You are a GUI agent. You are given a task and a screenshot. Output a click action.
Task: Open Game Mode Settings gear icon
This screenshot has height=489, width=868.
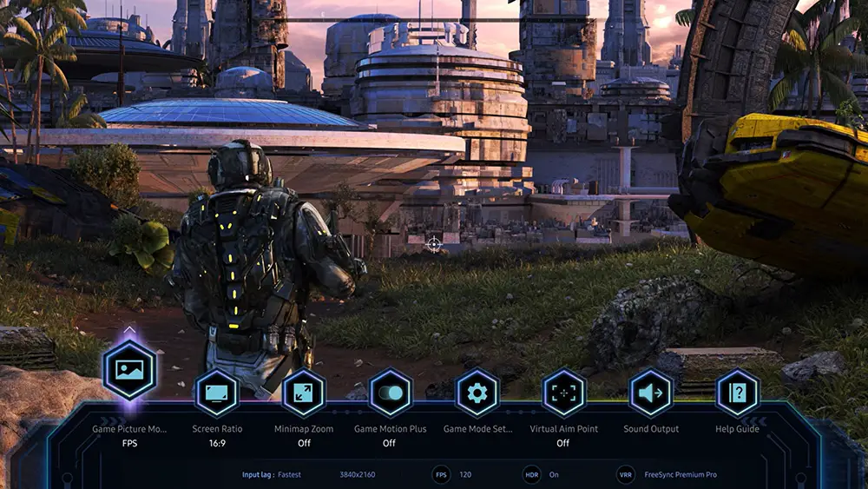coord(477,393)
